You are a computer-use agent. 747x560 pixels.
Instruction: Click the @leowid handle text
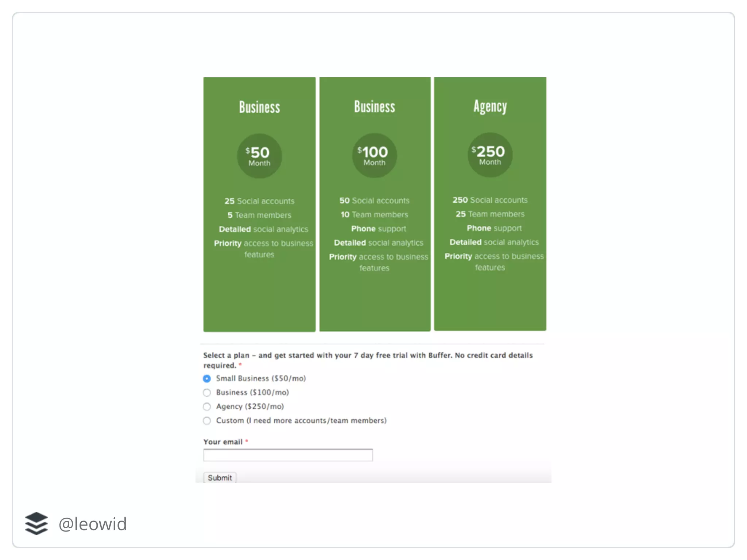93,524
